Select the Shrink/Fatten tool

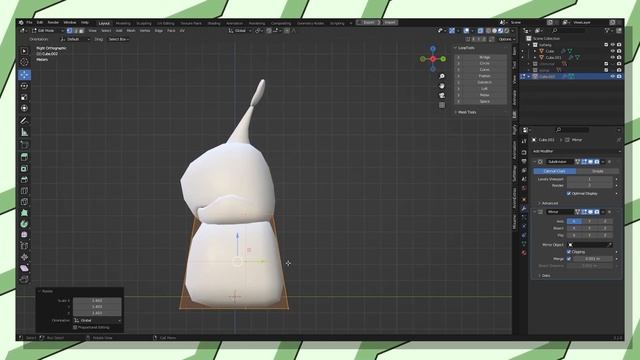(24, 257)
